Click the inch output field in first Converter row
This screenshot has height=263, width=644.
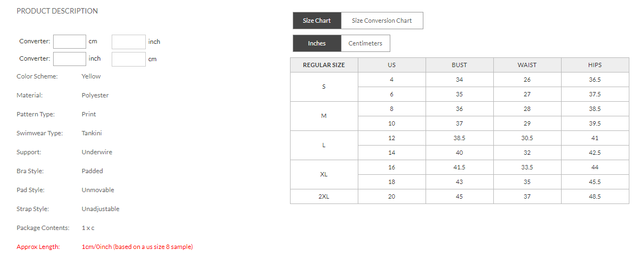pyautogui.click(x=128, y=42)
